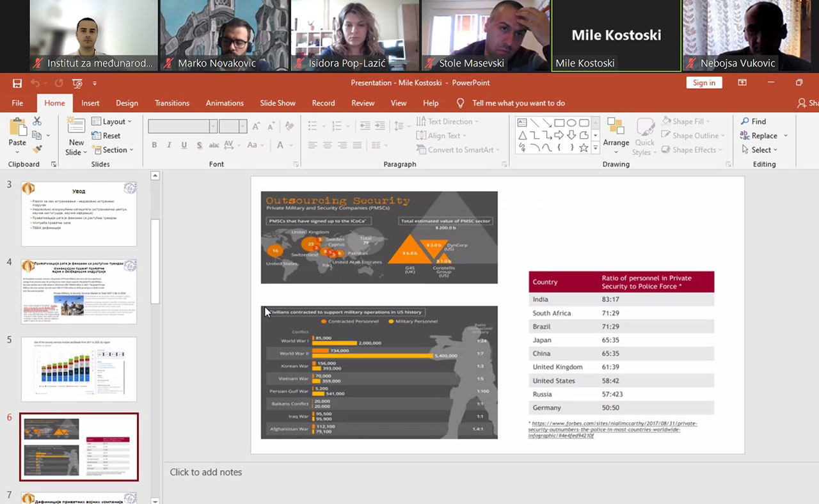Save the presentation with the floppy disk icon

coord(17,83)
